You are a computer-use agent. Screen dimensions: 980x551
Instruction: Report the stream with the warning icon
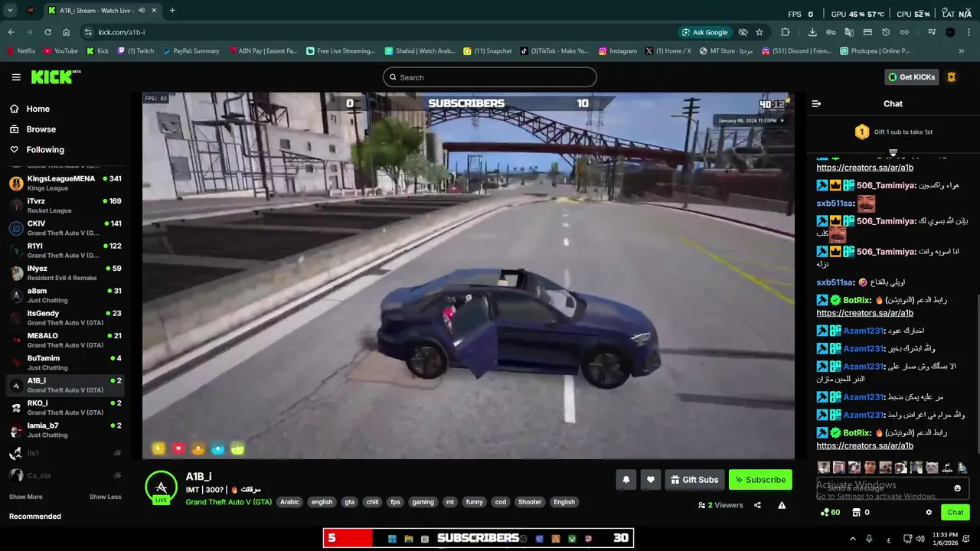coord(782,505)
